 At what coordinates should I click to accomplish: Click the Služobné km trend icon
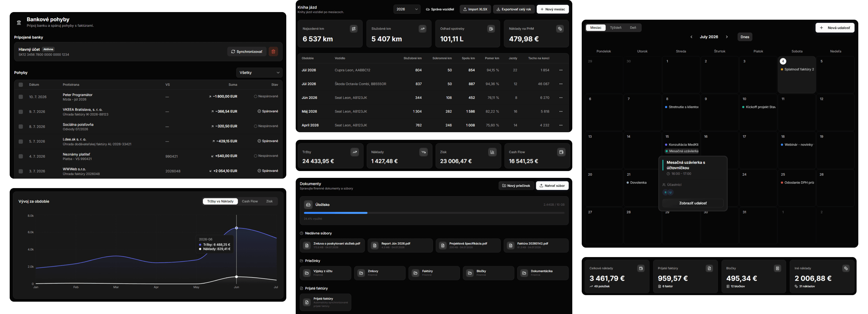click(422, 29)
